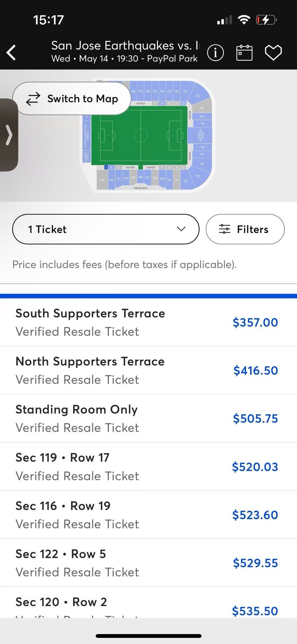This screenshot has width=297, height=644.
Task: Choose Standing Room Only ticket
Action: point(148,418)
